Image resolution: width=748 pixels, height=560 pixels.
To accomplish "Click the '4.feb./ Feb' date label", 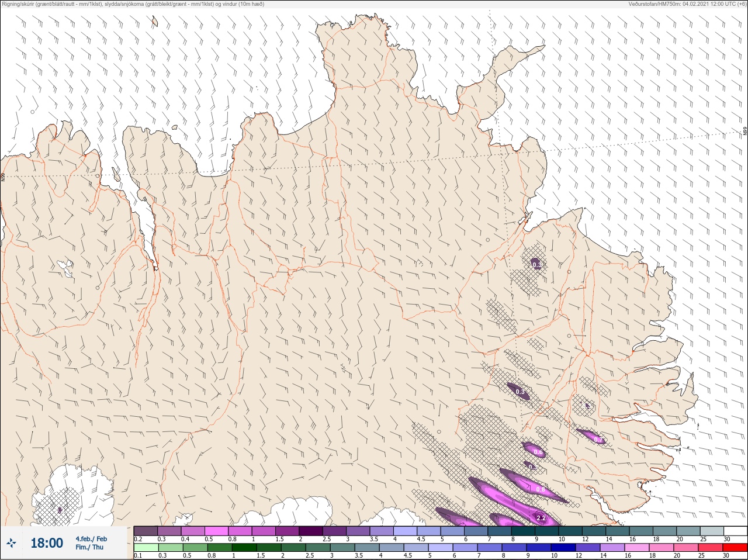I will click(x=91, y=539).
